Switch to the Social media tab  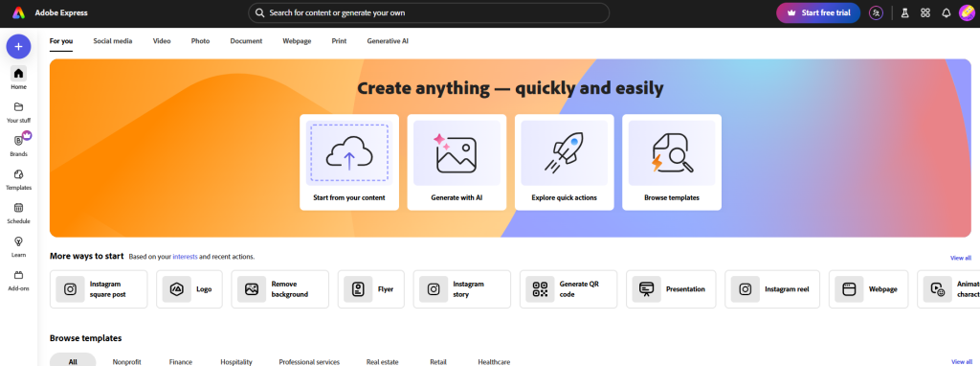(113, 41)
